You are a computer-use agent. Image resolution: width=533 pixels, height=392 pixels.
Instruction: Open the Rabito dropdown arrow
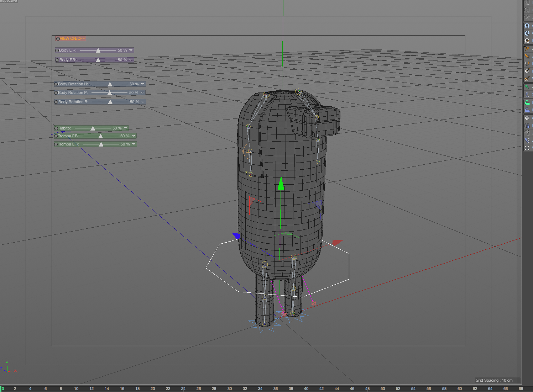(x=126, y=128)
